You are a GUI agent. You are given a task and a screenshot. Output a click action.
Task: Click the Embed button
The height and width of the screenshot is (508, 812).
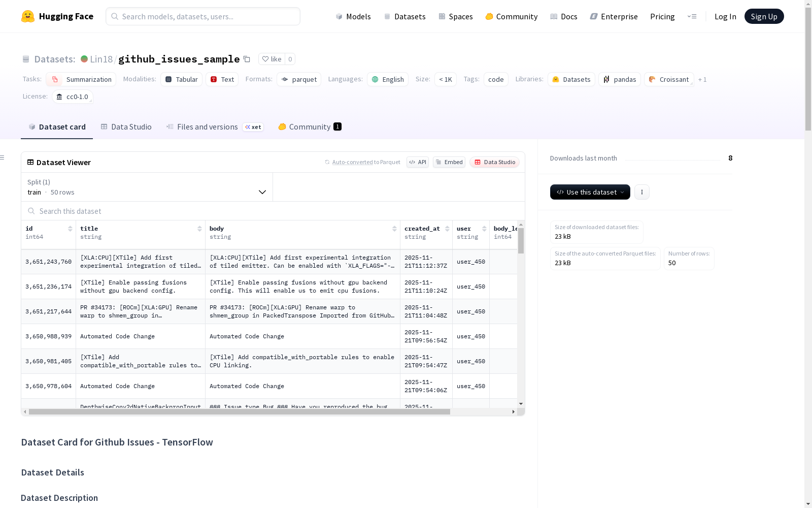click(449, 162)
